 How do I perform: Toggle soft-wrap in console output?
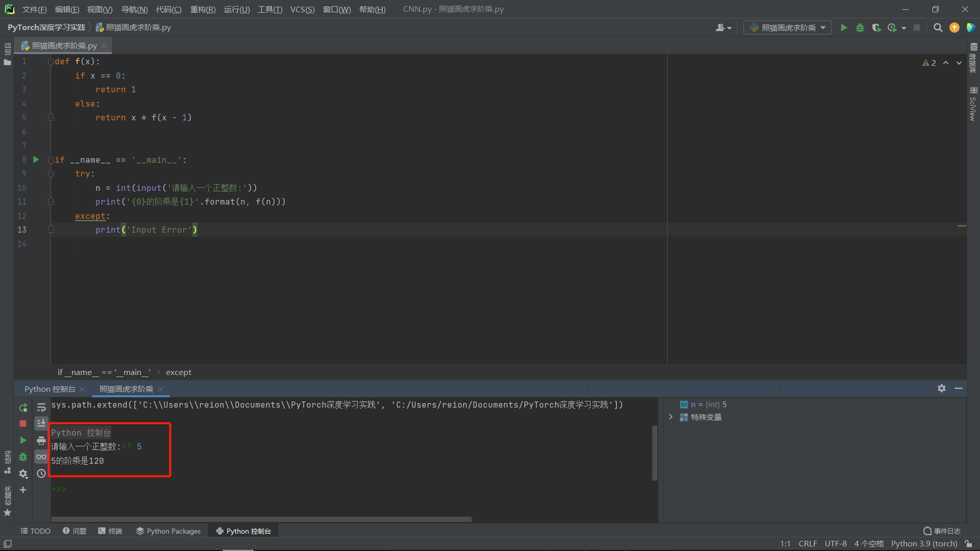[x=41, y=408]
